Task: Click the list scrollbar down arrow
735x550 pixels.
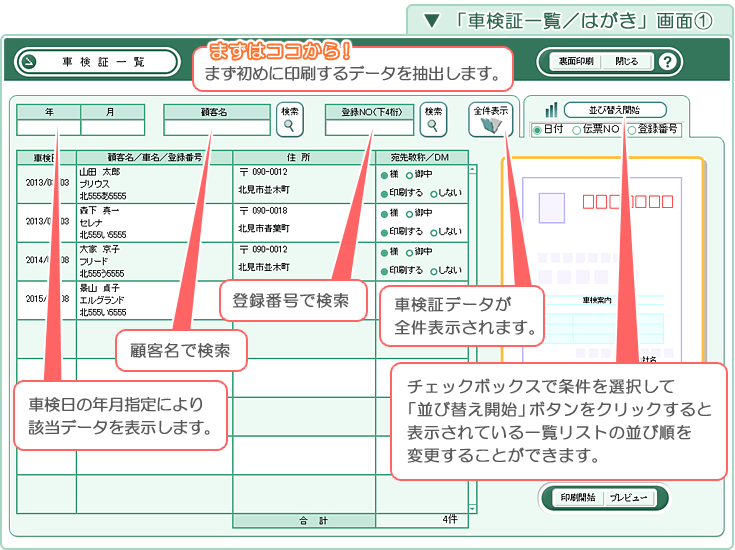Action: click(x=472, y=509)
